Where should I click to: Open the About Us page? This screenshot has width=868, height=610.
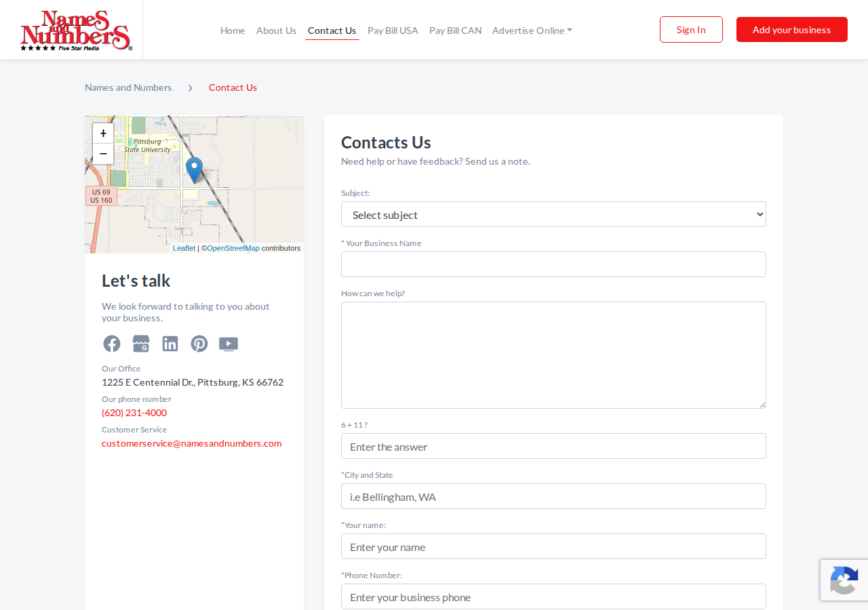(276, 30)
